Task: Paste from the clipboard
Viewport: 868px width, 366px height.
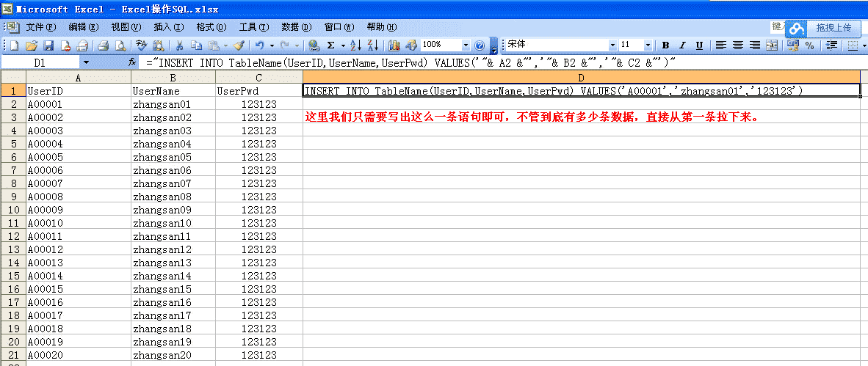Action: point(214,45)
